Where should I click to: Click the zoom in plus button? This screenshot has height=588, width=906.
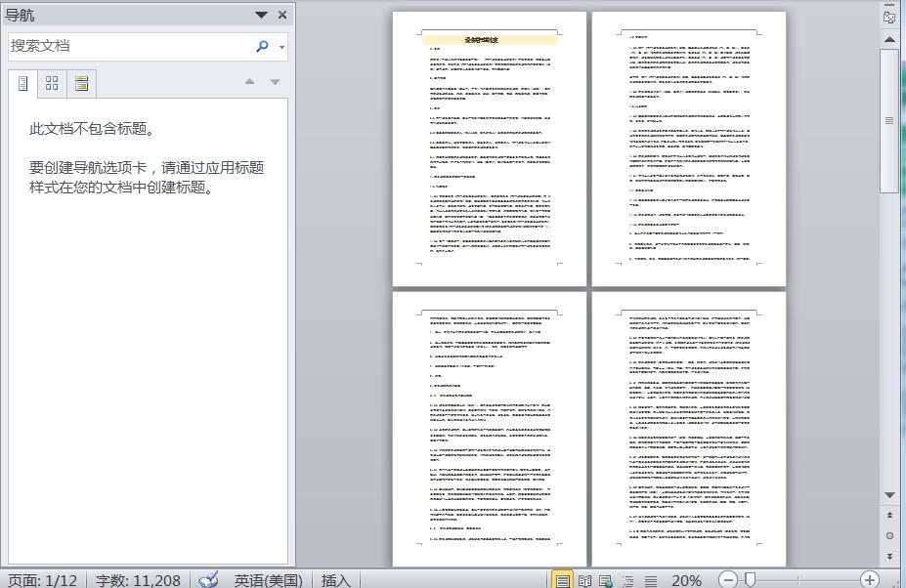tap(869, 579)
